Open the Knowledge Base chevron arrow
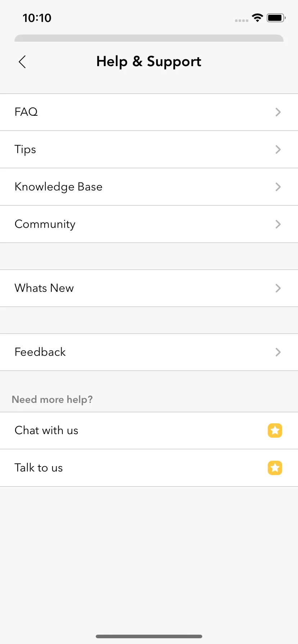The width and height of the screenshot is (298, 644). pyautogui.click(x=278, y=187)
